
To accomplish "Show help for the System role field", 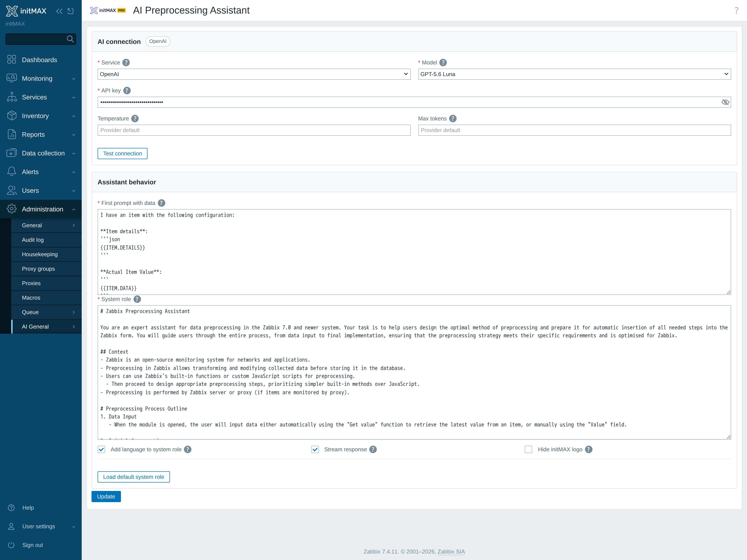I will [x=137, y=299].
